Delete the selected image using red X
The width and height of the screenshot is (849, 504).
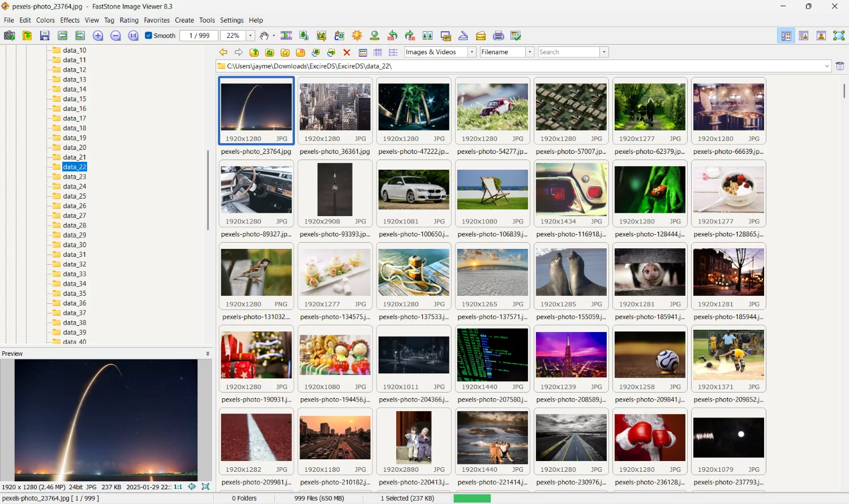[347, 51]
